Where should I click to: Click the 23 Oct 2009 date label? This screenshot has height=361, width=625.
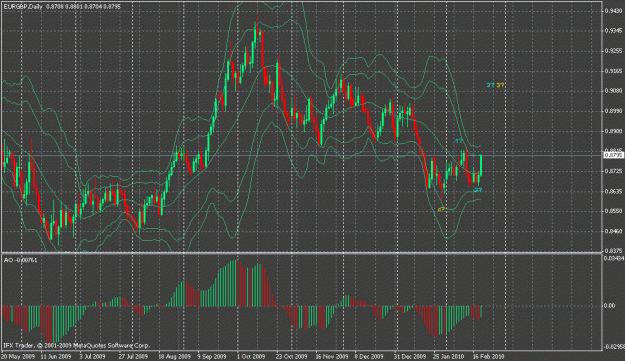pyautogui.click(x=292, y=356)
